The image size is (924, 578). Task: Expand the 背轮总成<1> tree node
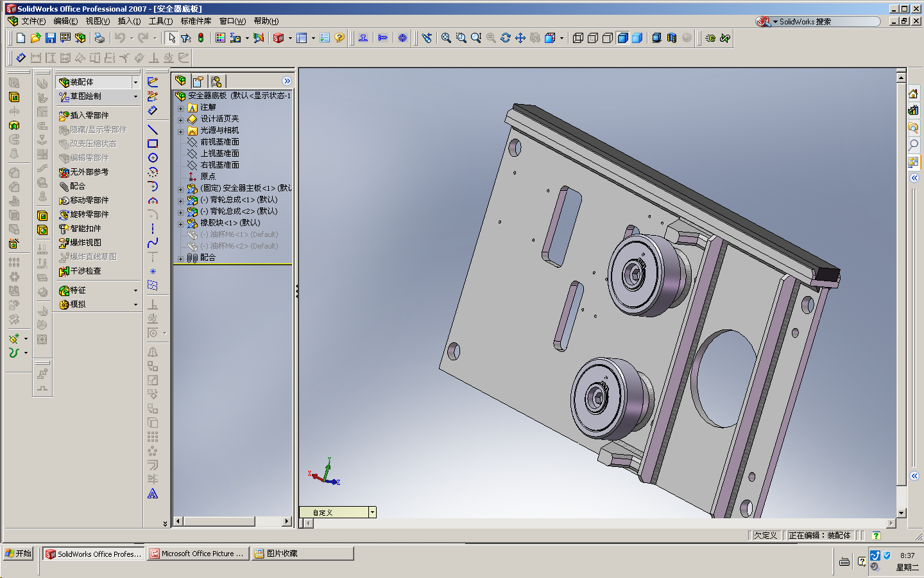tap(180, 200)
